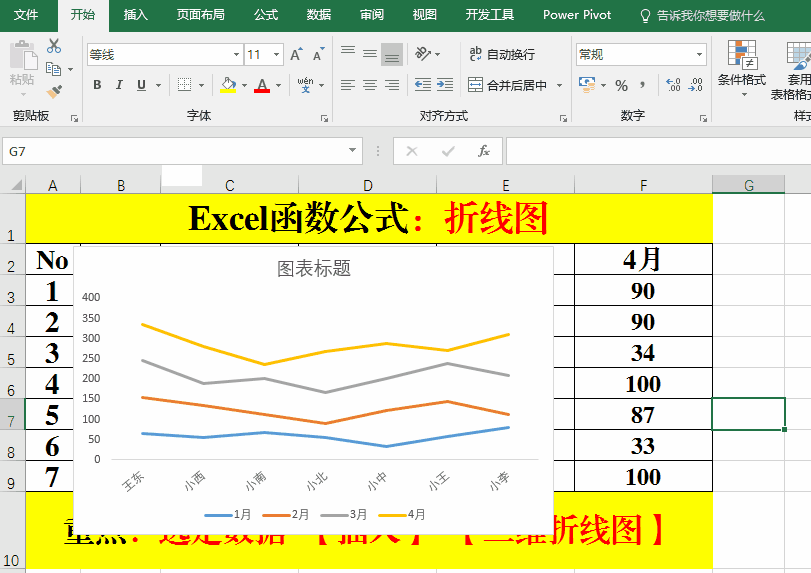Click the Cut scissors icon
Screen dimensions: 811x573
click(54, 46)
